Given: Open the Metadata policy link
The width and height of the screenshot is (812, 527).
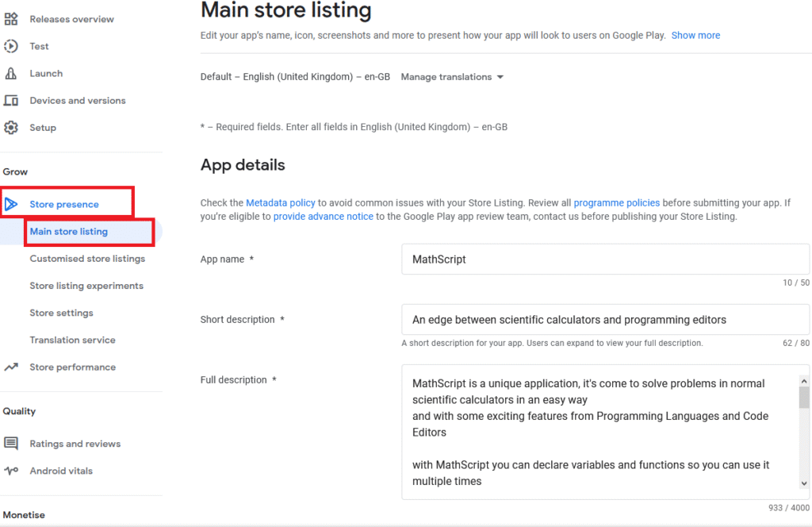Looking at the screenshot, I should coord(280,202).
